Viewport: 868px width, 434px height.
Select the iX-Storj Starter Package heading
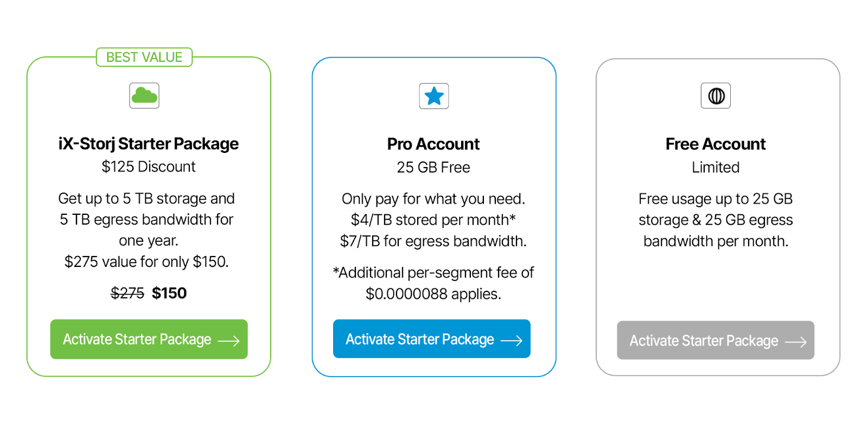tap(149, 144)
